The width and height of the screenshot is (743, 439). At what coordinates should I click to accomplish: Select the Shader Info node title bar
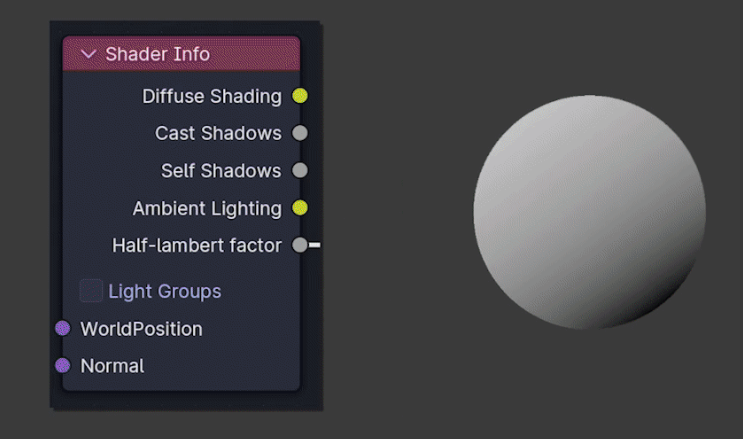point(181,54)
